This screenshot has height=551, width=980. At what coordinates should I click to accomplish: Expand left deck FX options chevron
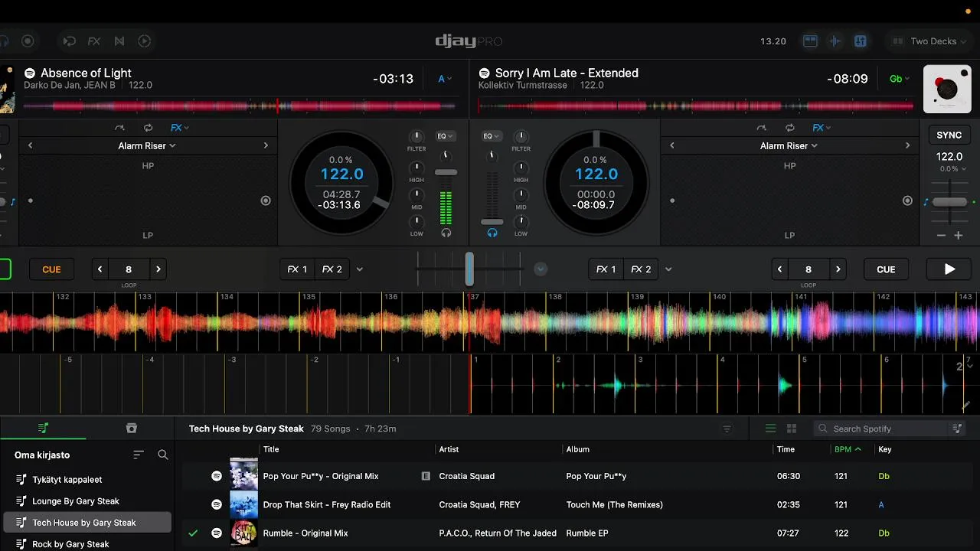pos(360,269)
